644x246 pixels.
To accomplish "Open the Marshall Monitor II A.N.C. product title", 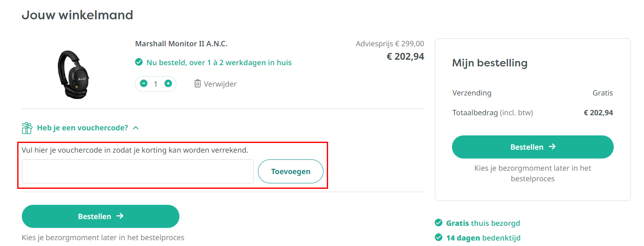I will [181, 44].
